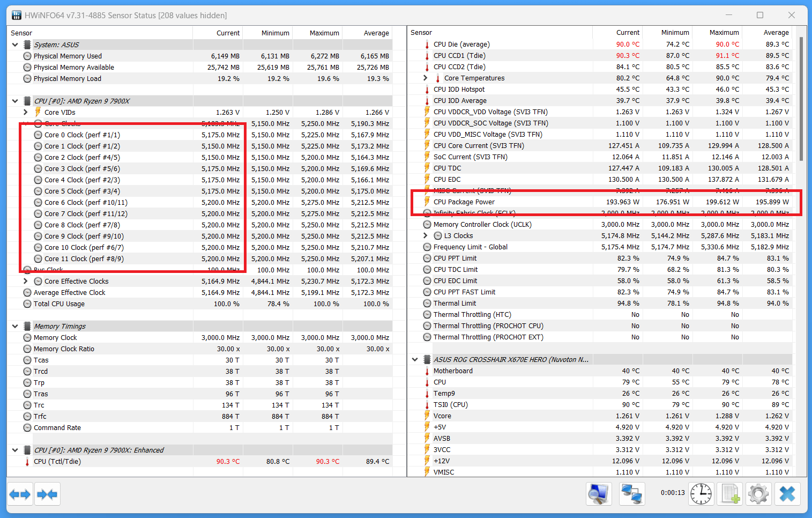Select the Memory Clock Ratio row
The width and height of the screenshot is (812, 518).
tap(200, 349)
